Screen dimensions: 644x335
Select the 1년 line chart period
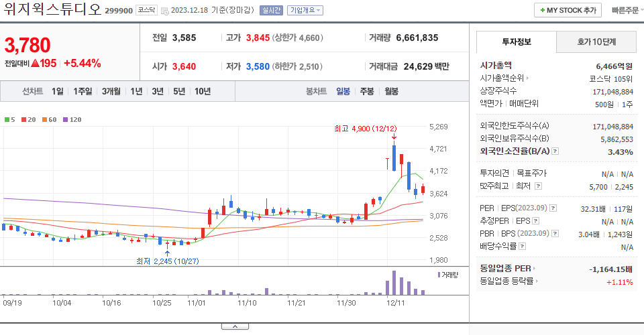click(136, 91)
